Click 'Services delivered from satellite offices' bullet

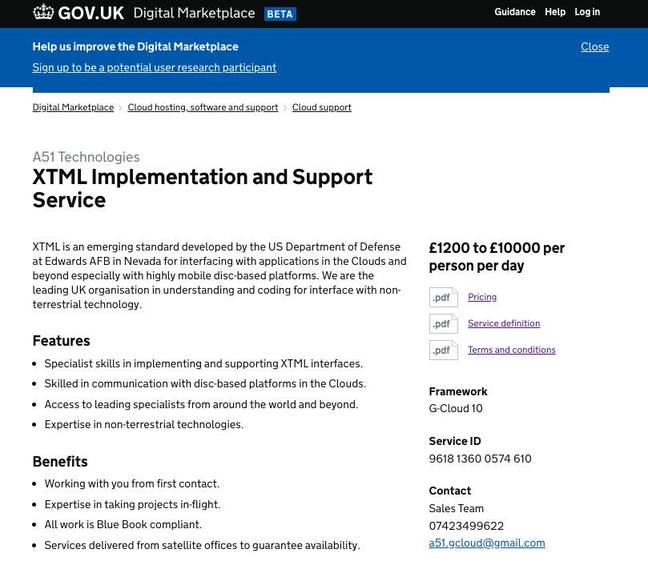coord(202,545)
